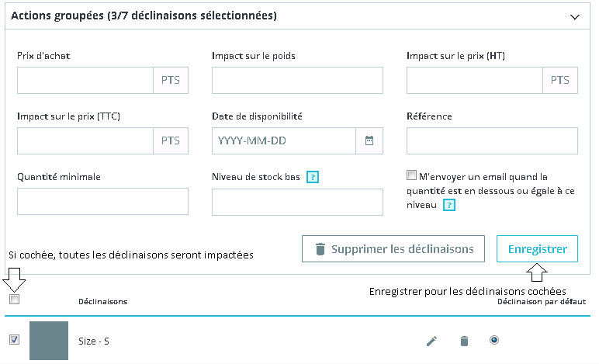
Task: Click Supprimer les déclinaisons button
Action: point(393,249)
